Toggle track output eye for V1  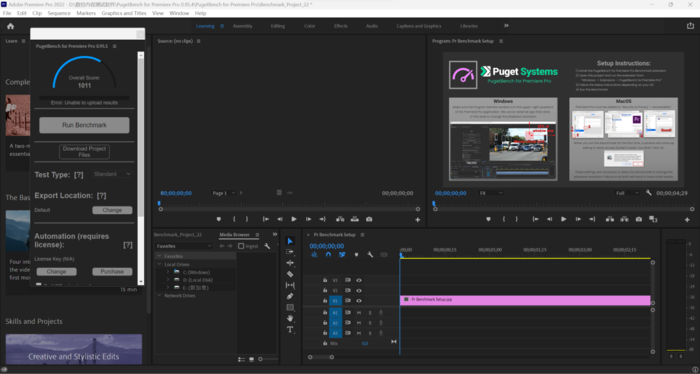pyautogui.click(x=359, y=300)
